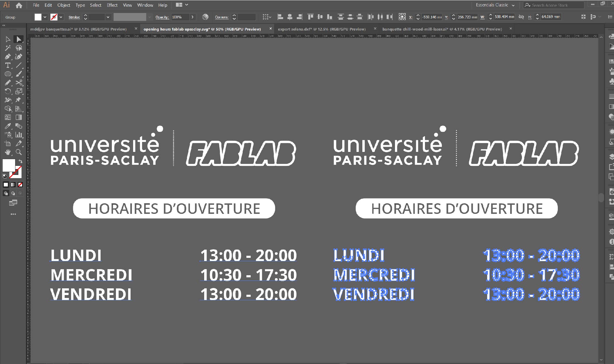Pick the Scissors tool
Image resolution: width=614 pixels, height=364 pixels.
pos(19,83)
